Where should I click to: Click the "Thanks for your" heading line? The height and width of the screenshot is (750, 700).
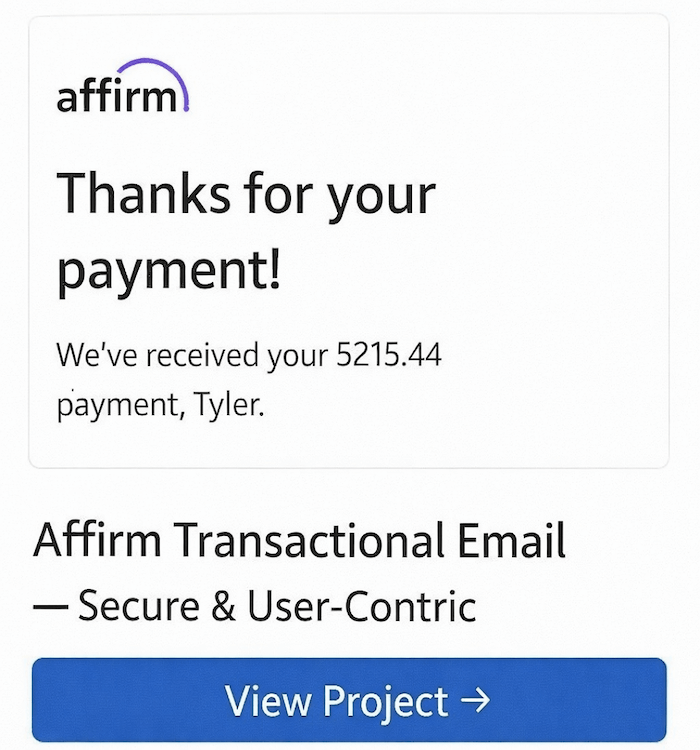pos(246,193)
